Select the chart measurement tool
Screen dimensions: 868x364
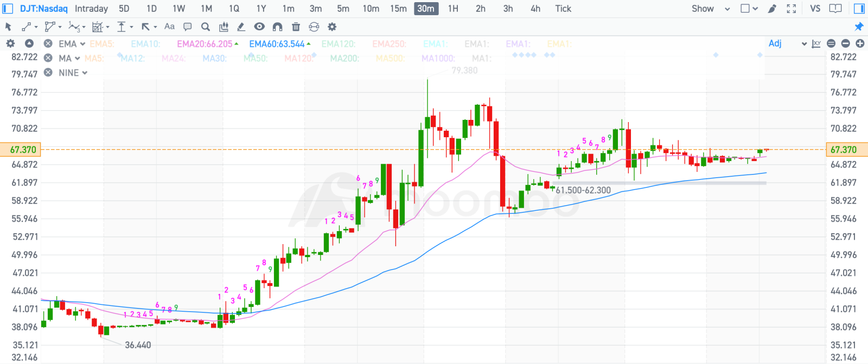point(98,27)
